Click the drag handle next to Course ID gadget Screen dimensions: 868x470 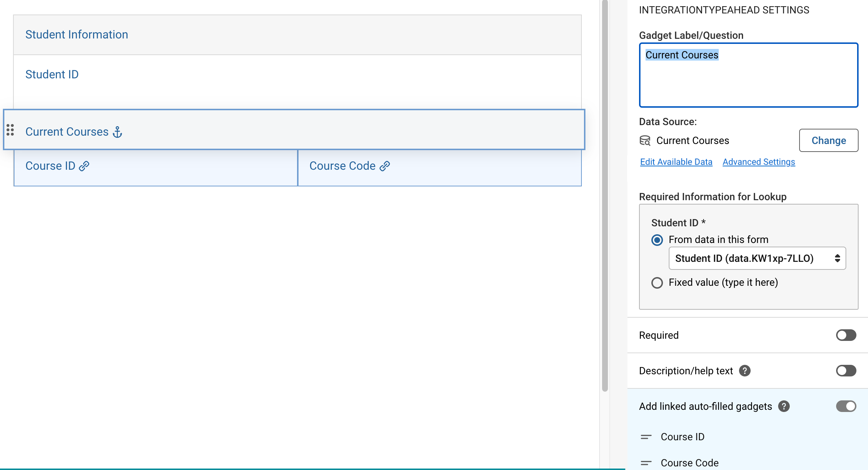tap(646, 437)
